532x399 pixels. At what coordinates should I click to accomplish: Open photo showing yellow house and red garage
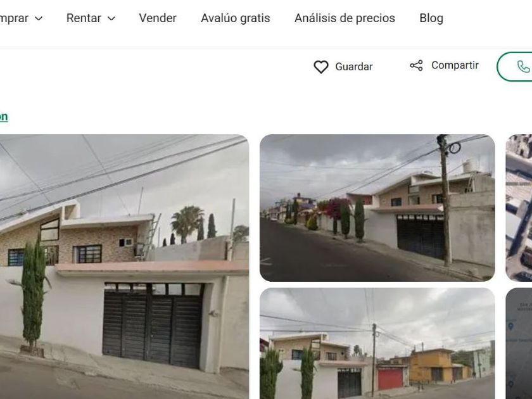(x=377, y=343)
